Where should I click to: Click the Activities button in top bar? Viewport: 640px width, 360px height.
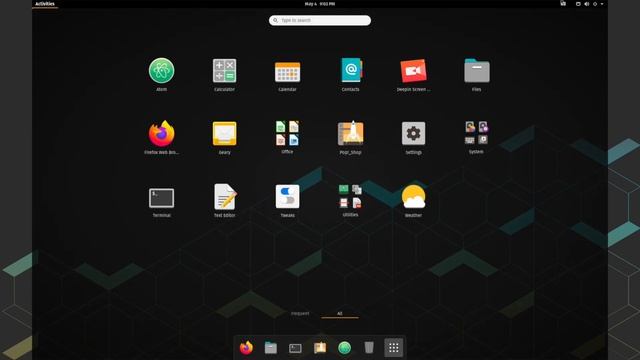[x=45, y=4]
